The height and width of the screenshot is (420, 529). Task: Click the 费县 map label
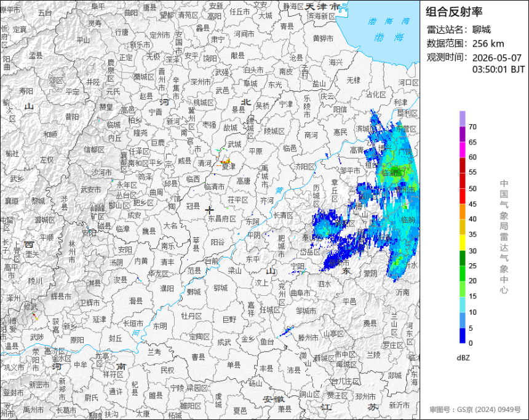(370, 323)
